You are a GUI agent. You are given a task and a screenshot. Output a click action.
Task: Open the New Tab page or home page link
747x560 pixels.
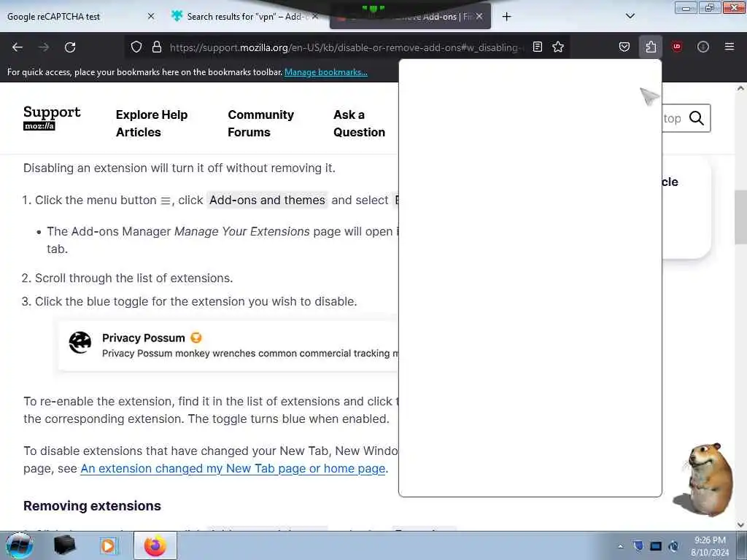click(x=233, y=469)
